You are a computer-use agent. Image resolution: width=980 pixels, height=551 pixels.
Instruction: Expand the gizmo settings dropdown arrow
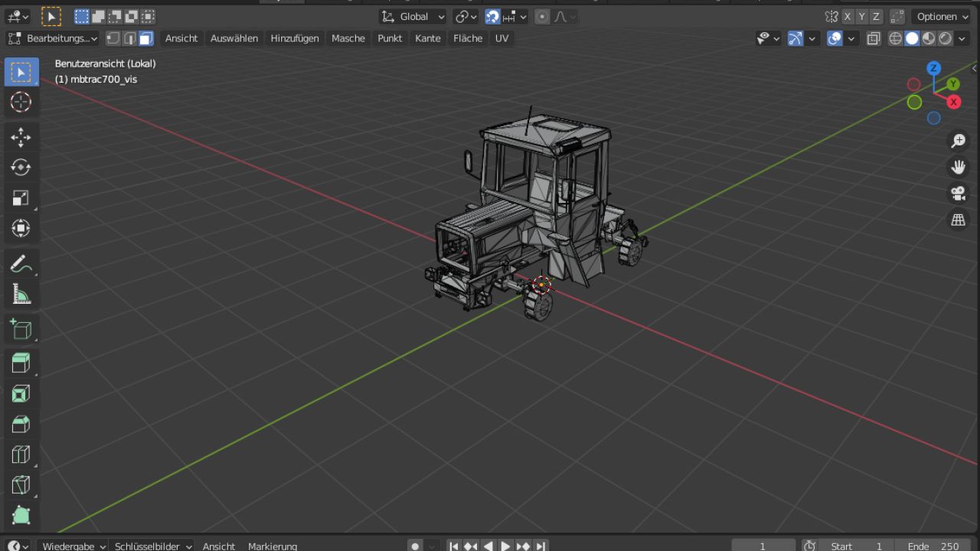[812, 38]
